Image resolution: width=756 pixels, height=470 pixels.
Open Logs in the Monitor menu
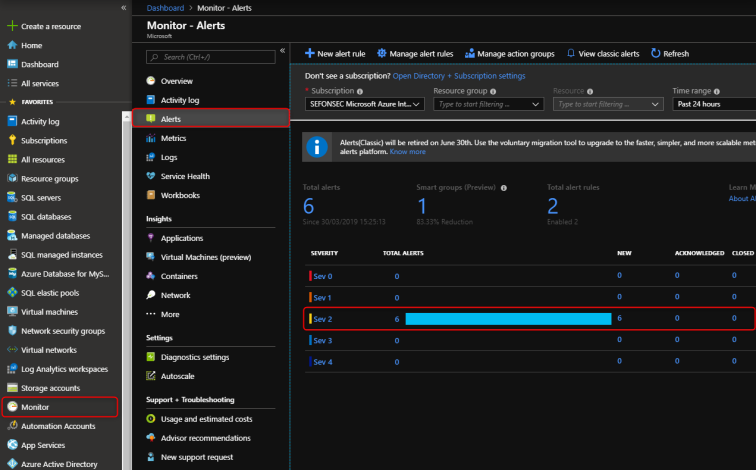pyautogui.click(x=169, y=157)
